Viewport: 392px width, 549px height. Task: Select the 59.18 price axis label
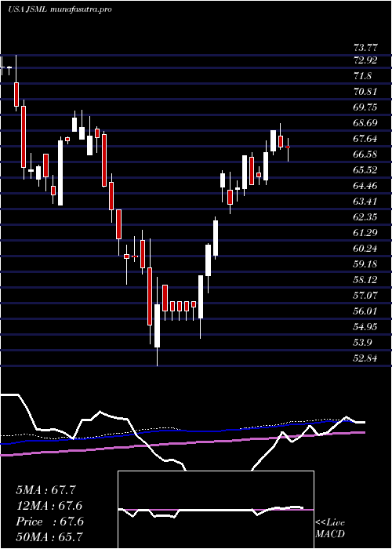(365, 264)
